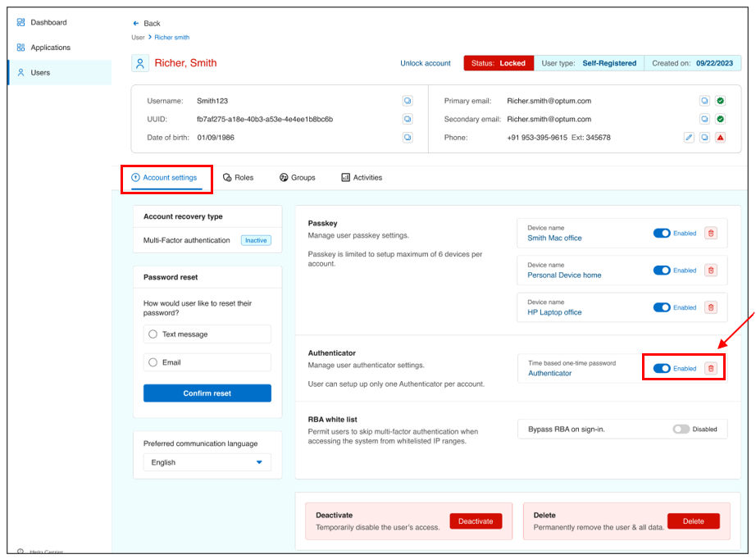Select Users in the sidebar
This screenshot has height=559, width=756.
tap(61, 72)
